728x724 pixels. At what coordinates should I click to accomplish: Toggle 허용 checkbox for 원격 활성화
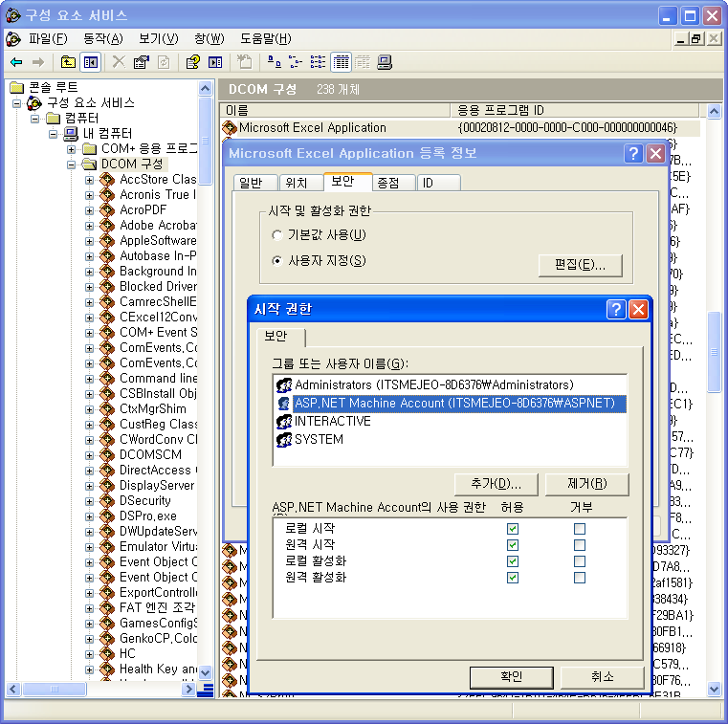[513, 578]
